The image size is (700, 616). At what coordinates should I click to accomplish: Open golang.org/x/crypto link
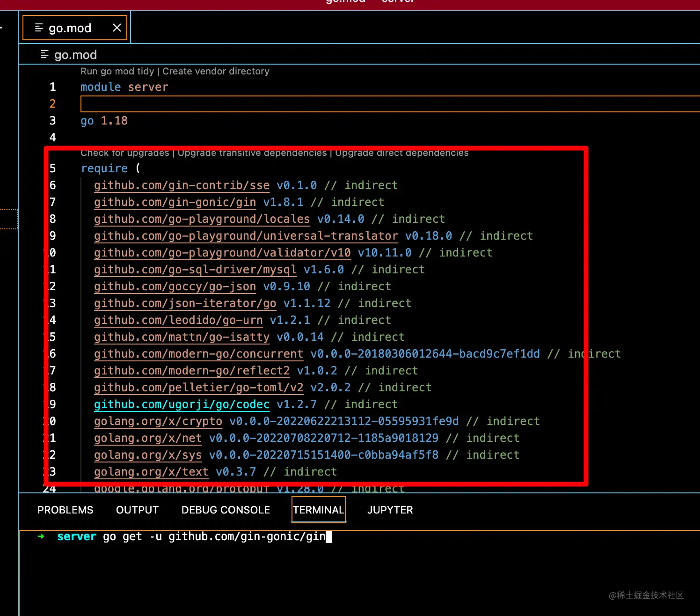pyautogui.click(x=158, y=421)
